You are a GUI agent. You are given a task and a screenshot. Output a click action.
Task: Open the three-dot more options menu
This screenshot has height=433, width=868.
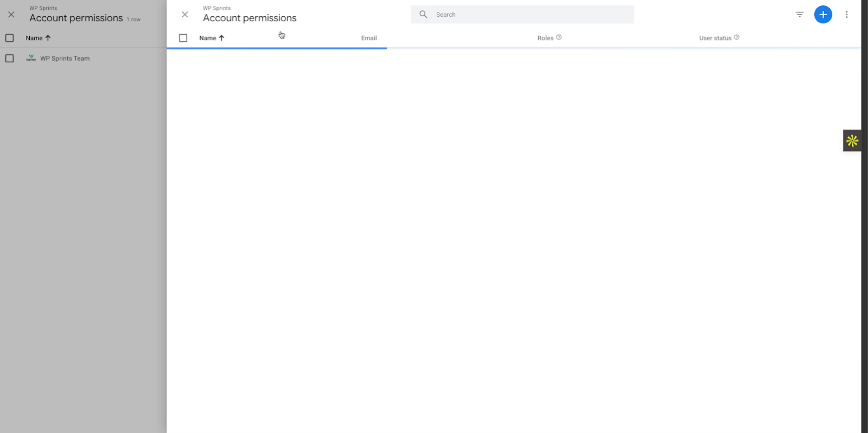(x=846, y=15)
